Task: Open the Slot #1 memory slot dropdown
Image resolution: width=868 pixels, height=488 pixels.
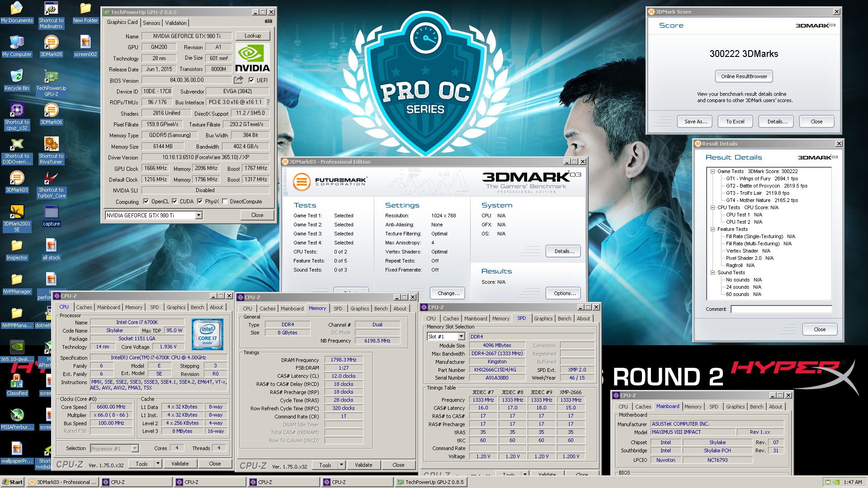Action: click(461, 337)
